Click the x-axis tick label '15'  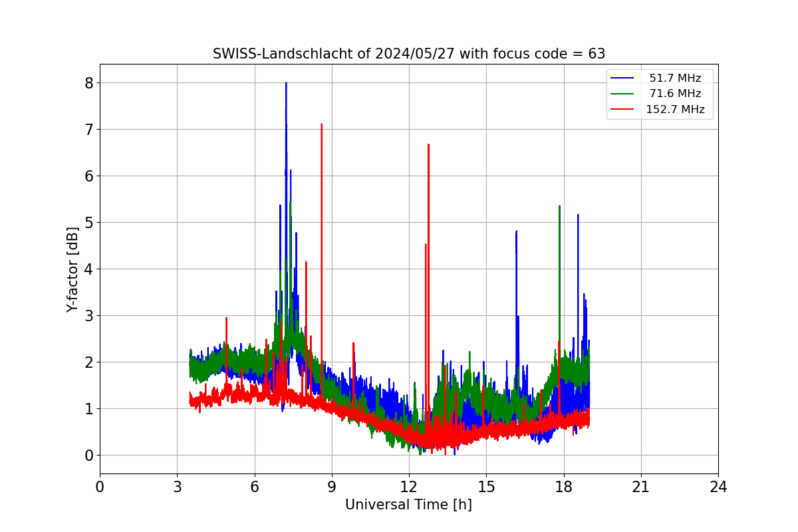[x=486, y=487]
